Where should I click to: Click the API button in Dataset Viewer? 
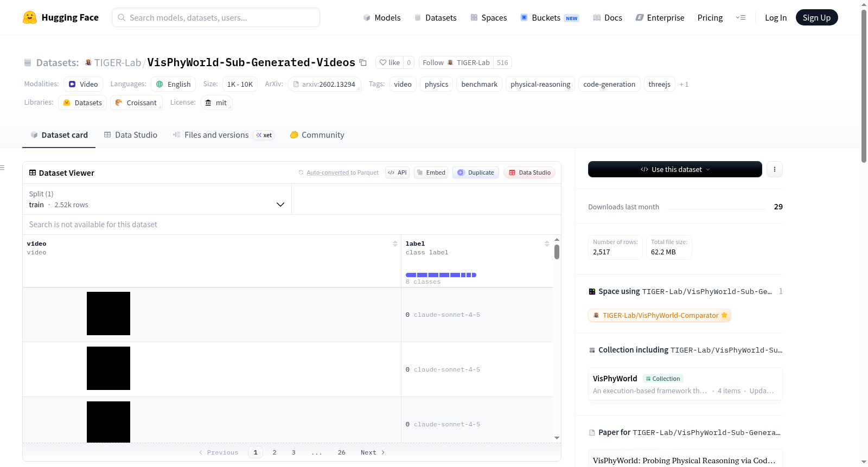point(397,172)
